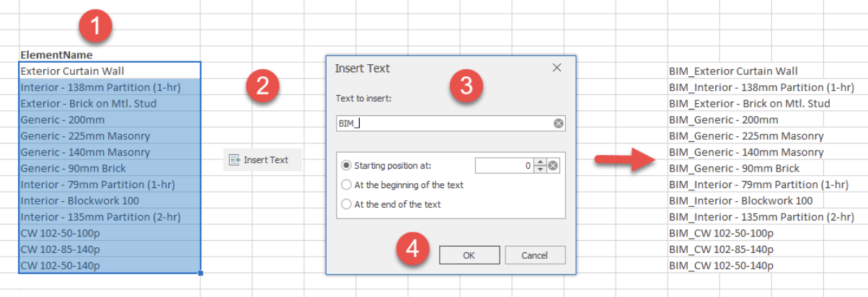Viewport: 868px width, 297px height.
Task: Click result cell 'BIM_Generic - 225mm Masonry'
Action: click(x=746, y=136)
